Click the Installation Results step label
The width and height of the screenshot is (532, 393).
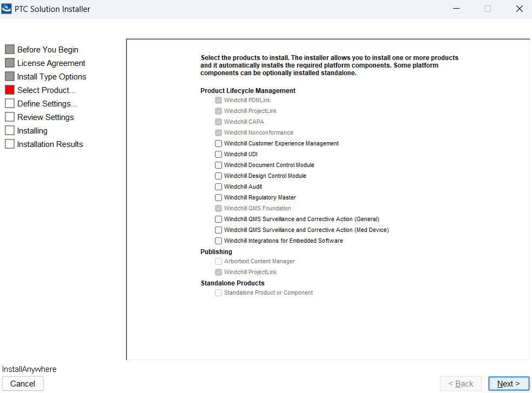coord(50,144)
